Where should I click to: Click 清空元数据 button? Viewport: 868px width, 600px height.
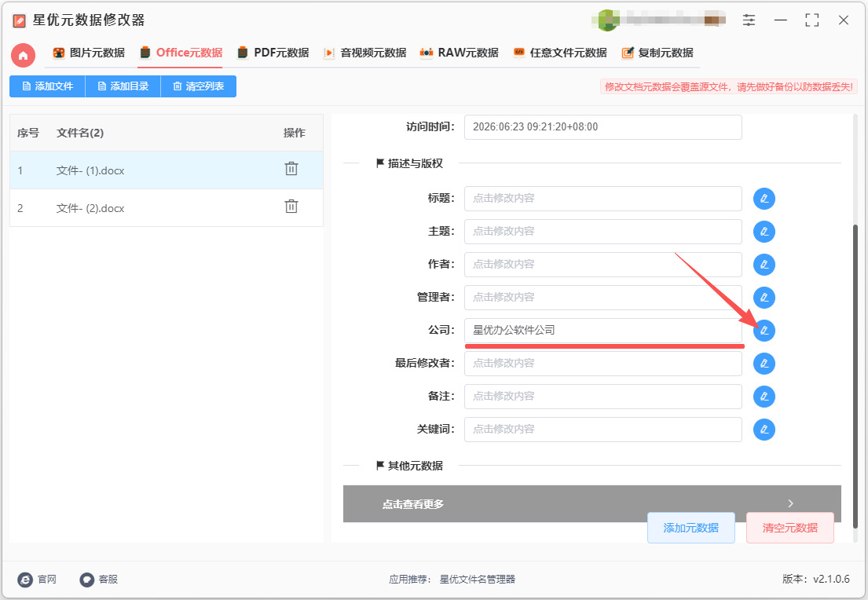click(x=790, y=528)
